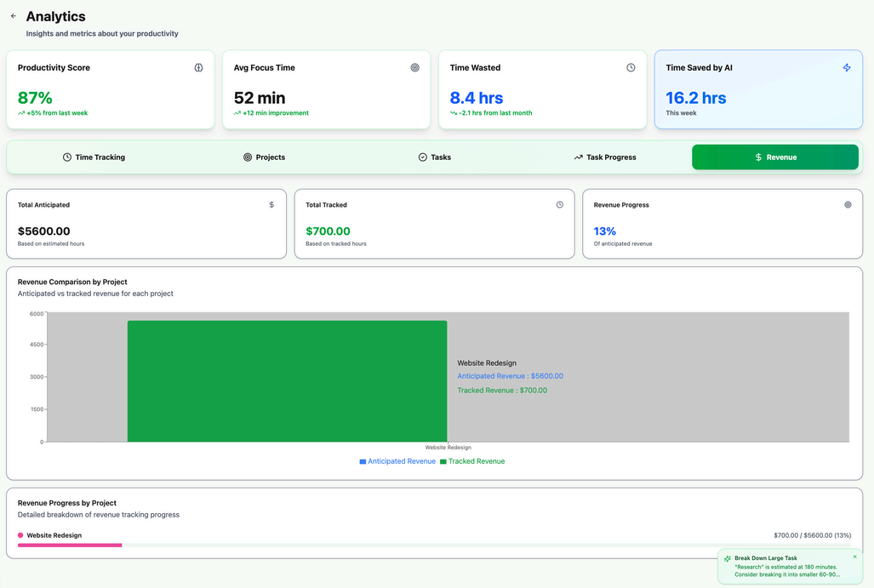Click the Anticipated Revenue : $5600.00 tooltip line

click(510, 376)
